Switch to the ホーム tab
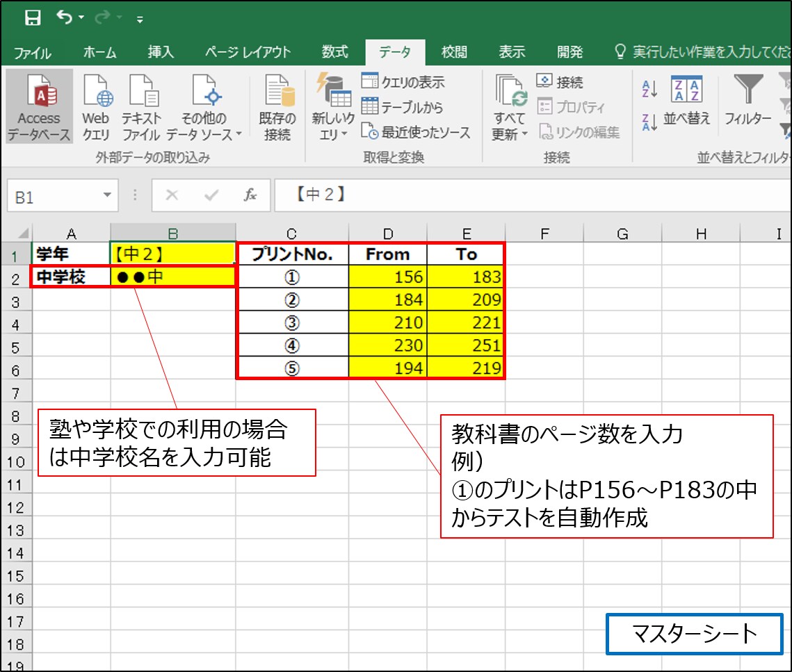 click(x=99, y=52)
